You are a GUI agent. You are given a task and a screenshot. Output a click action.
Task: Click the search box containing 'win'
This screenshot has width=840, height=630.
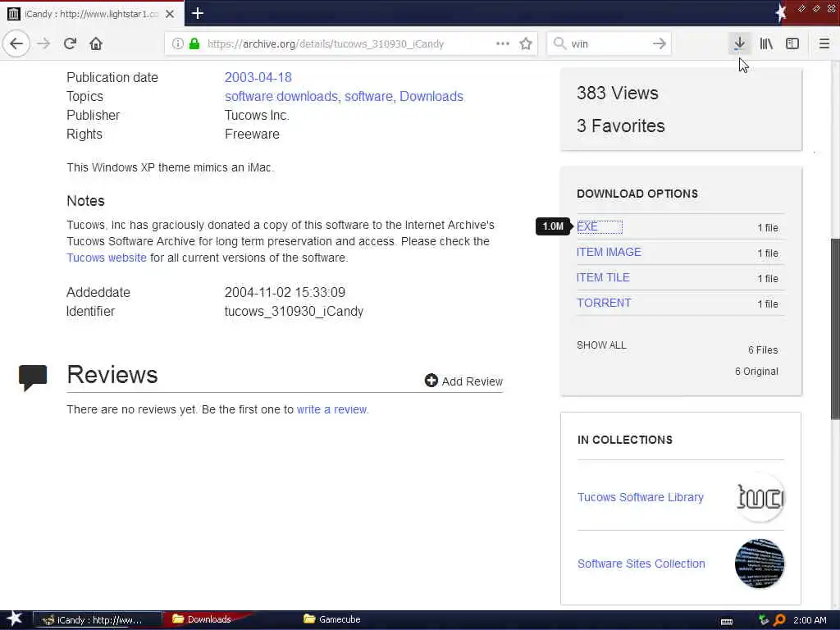(x=609, y=43)
